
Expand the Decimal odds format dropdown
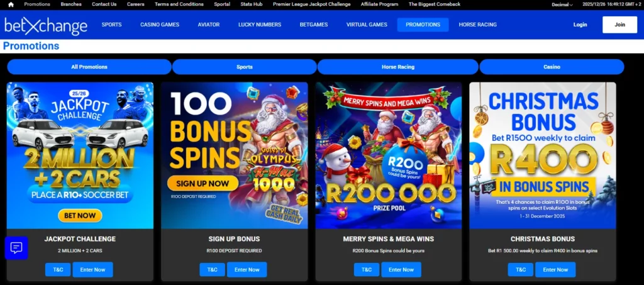click(562, 4)
